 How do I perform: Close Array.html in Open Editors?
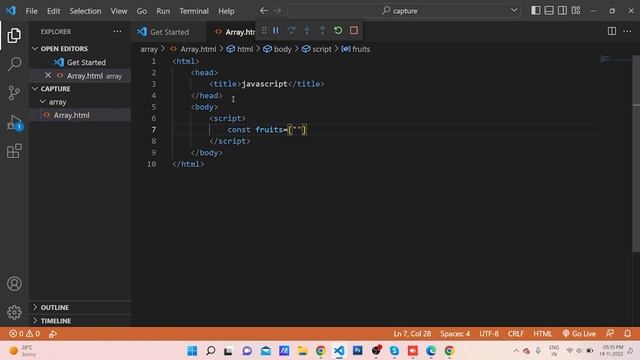coord(48,76)
